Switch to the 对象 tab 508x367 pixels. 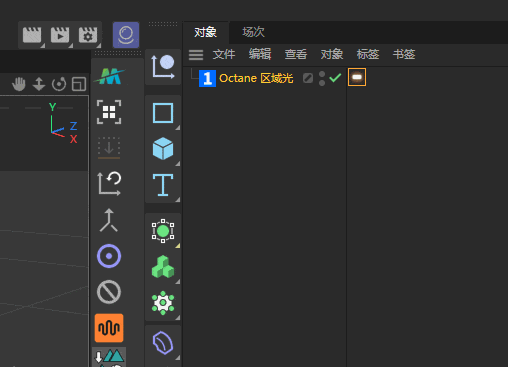(206, 32)
